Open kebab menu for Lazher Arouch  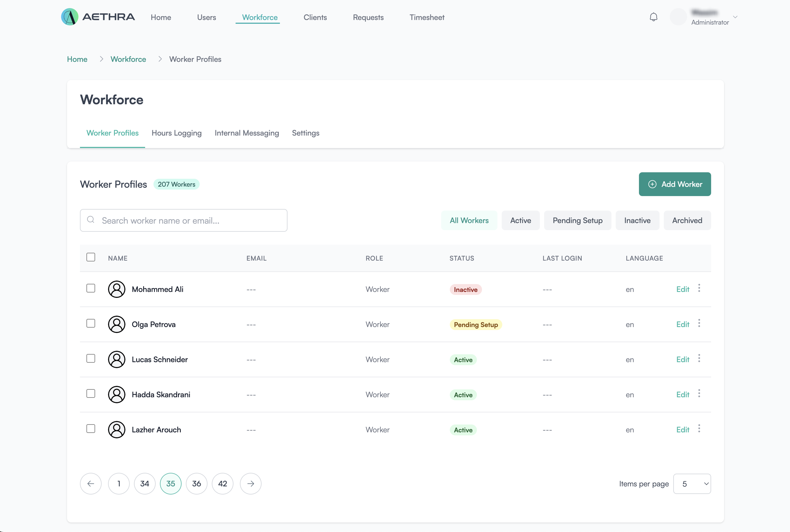coord(699,429)
